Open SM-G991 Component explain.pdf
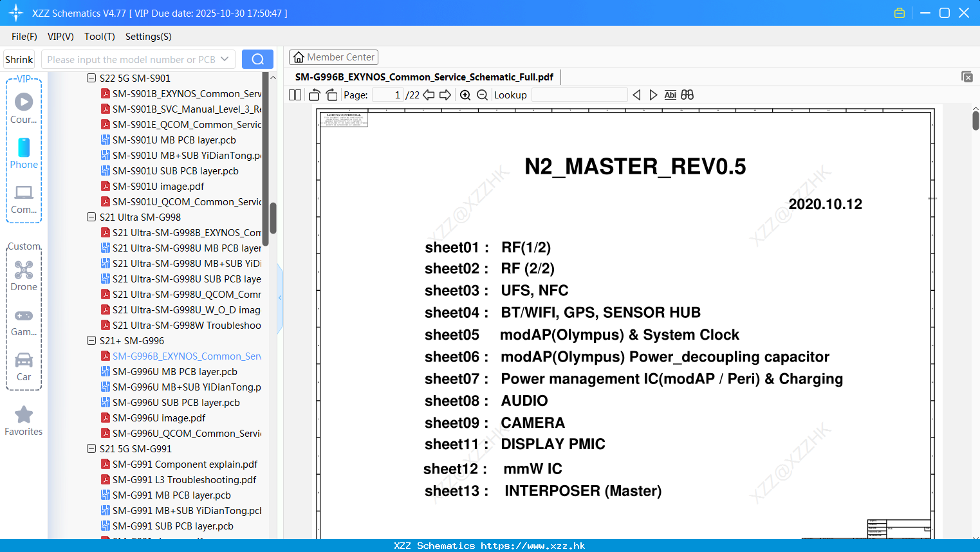The image size is (980, 552). tap(180, 465)
